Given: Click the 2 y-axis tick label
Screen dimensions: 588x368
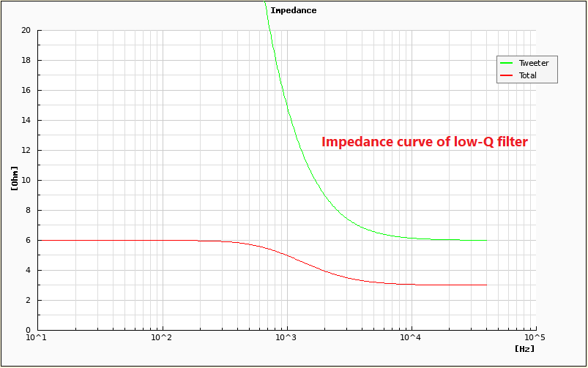Looking at the screenshot, I should [x=28, y=300].
